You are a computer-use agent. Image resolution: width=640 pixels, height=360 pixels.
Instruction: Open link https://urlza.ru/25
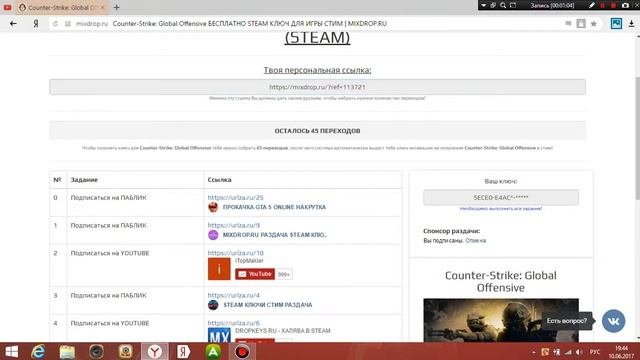(236, 198)
